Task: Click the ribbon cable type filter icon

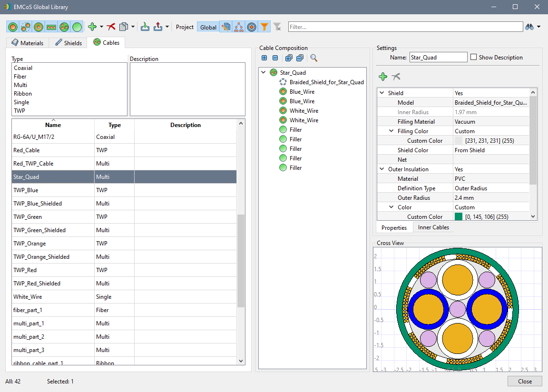Action: pyautogui.click(x=51, y=27)
